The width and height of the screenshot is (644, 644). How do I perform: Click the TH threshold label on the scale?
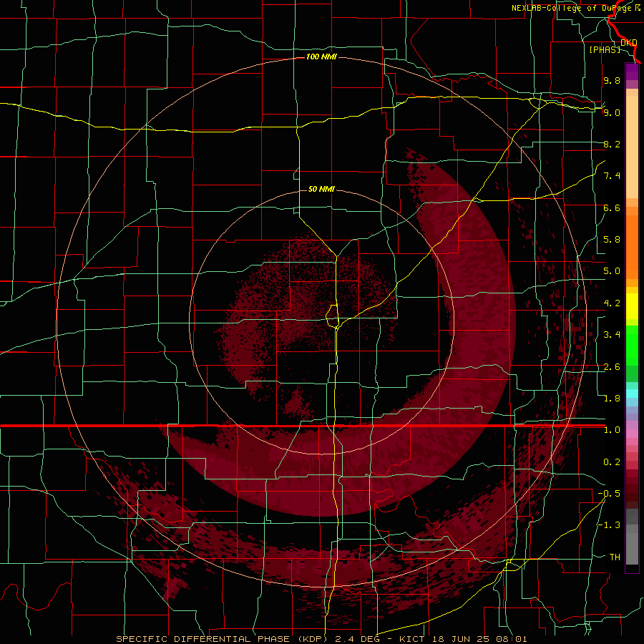pyautogui.click(x=615, y=557)
